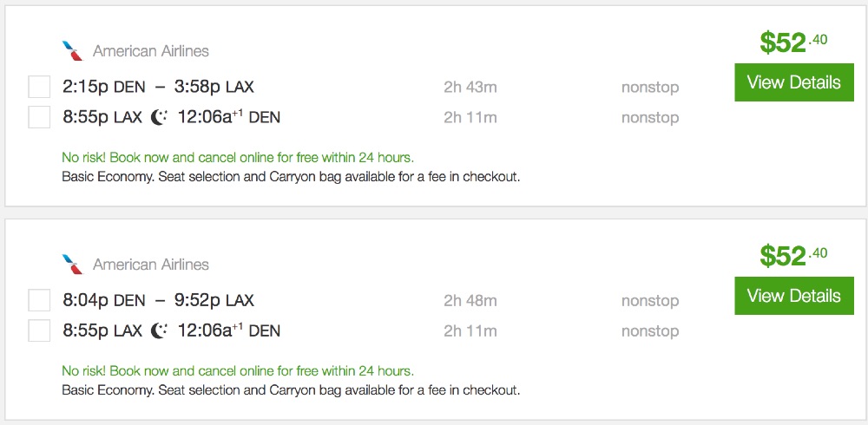Viewport: 868px width, 425px height.
Task: Click the American Airlines logo in the second card
Action: click(x=73, y=265)
